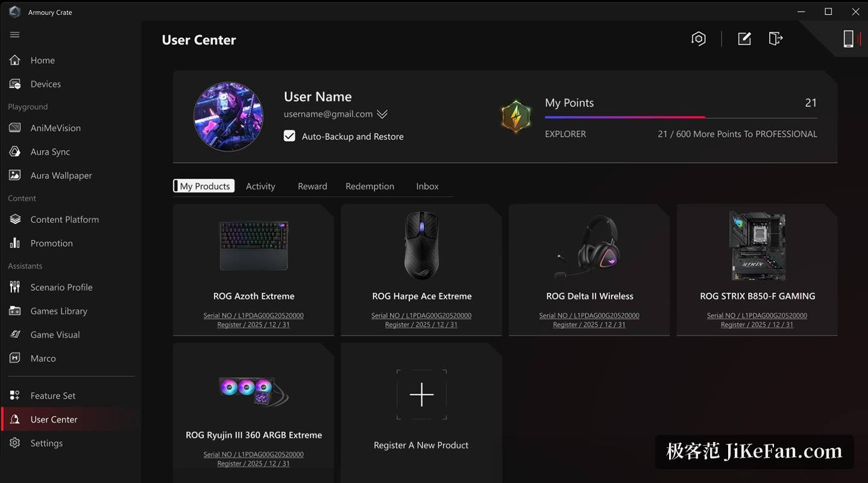868x483 pixels.
Task: Open the Reward tab
Action: coord(312,186)
